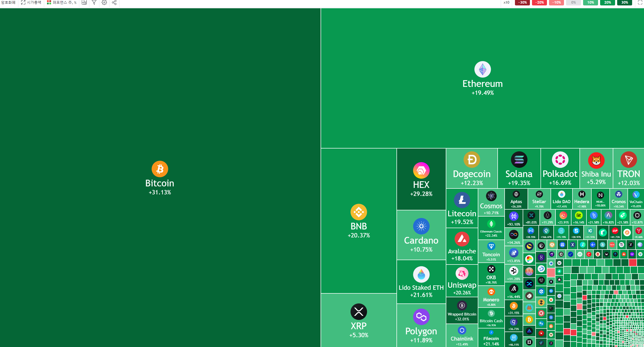Select the Ethereum Classic tile
The height and width of the screenshot is (347, 644).
tap(491, 228)
